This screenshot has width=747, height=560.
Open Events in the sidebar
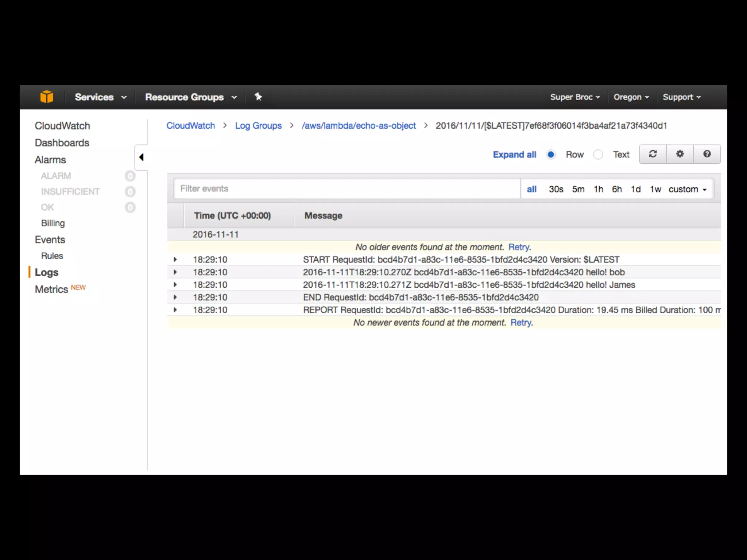pos(50,240)
